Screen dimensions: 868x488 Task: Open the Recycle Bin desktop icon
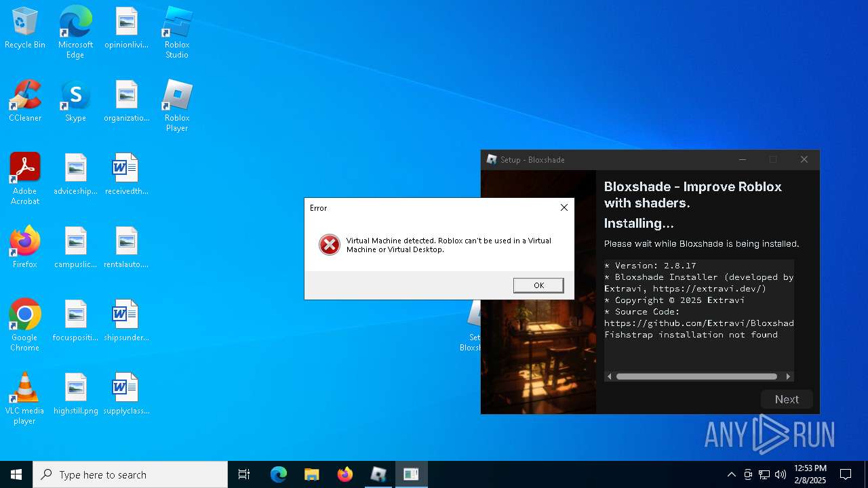click(x=25, y=28)
